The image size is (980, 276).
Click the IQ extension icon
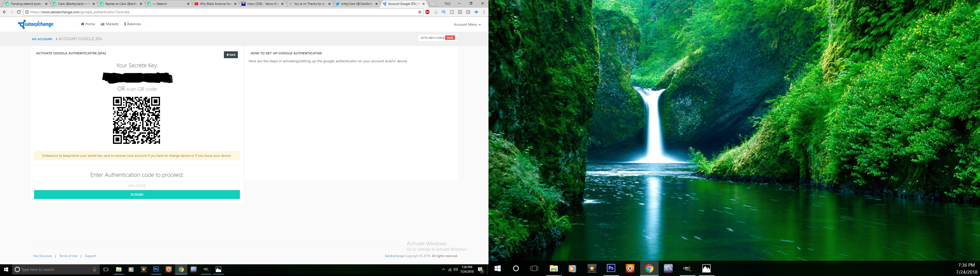click(x=444, y=12)
